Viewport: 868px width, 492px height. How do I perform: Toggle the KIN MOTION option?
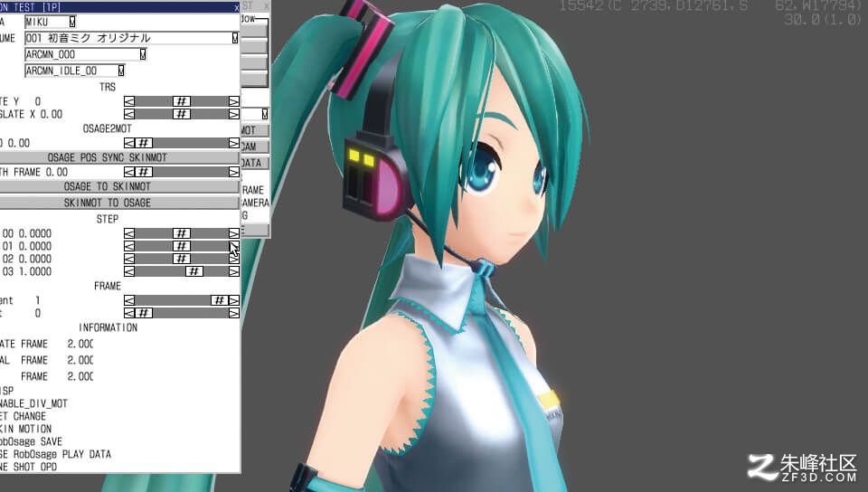coord(25,429)
